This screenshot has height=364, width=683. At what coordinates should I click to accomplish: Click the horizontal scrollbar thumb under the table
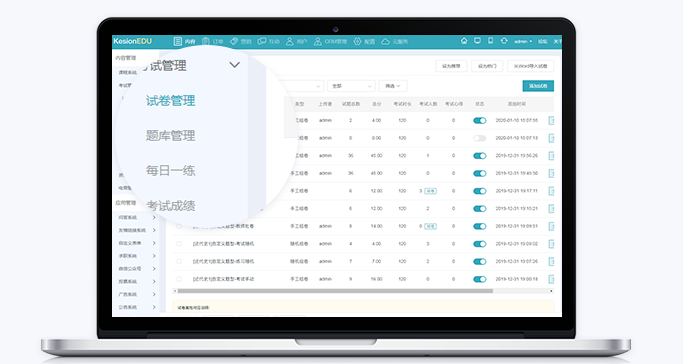335,291
